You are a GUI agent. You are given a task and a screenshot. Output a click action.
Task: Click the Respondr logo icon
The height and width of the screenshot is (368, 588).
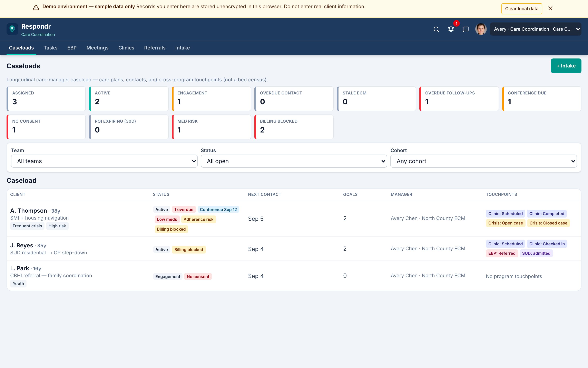(x=12, y=29)
